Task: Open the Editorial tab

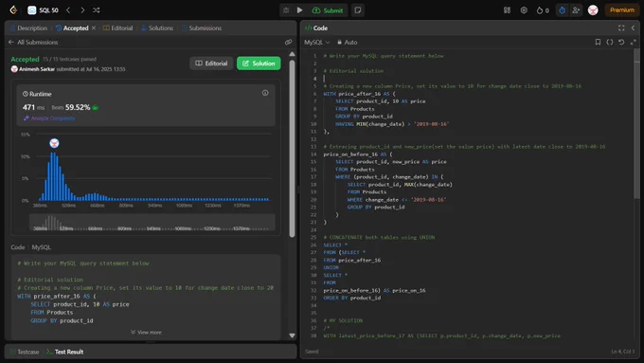Action: pyautogui.click(x=117, y=27)
